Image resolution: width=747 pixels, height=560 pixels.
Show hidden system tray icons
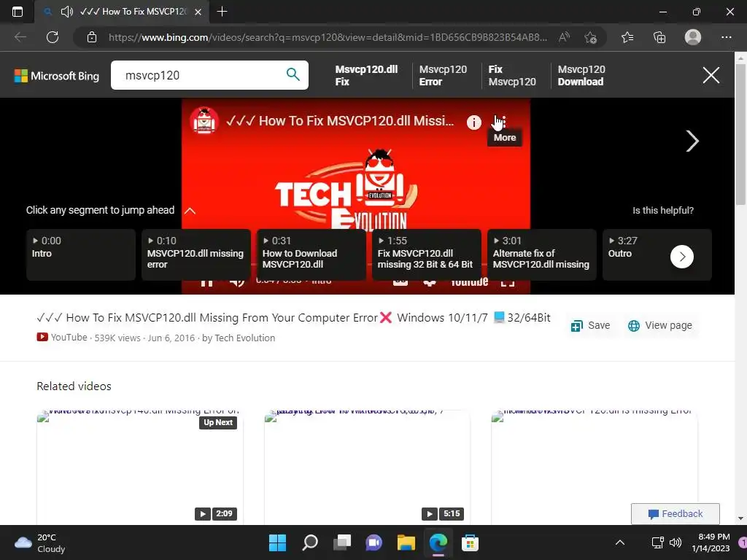(620, 542)
